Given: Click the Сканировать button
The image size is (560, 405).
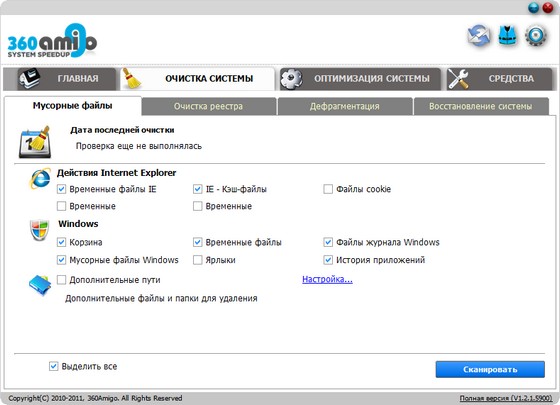Looking at the screenshot, I should click(x=490, y=369).
